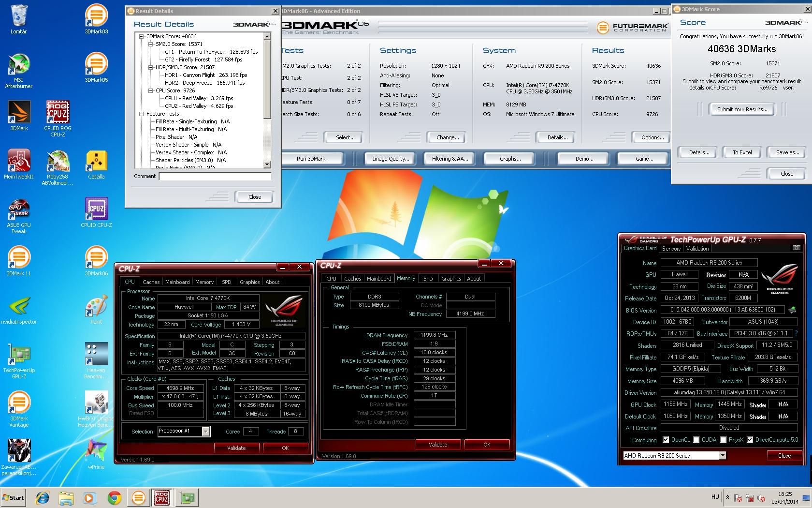Click GPU-Z BIOS save chip icon
This screenshot has width=812, height=508.
click(x=792, y=310)
